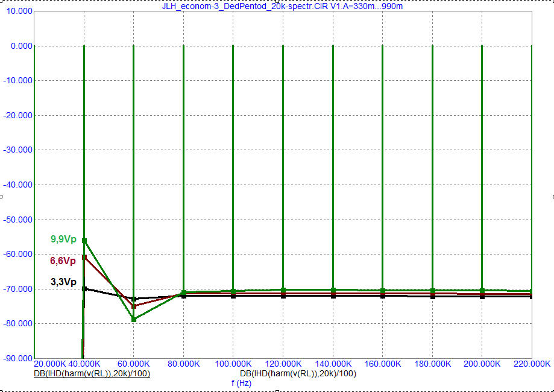The width and height of the screenshot is (554, 392).
Task: Click the -30.000 y-axis value
Action: point(18,150)
